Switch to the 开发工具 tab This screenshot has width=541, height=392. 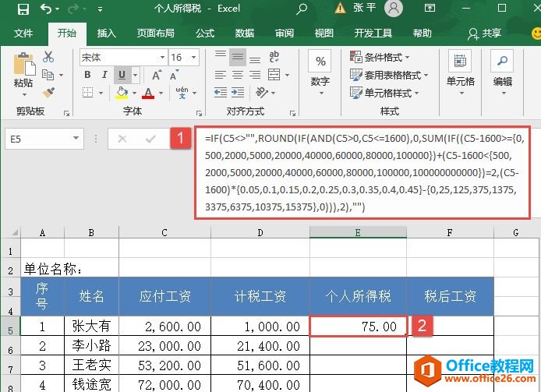tap(373, 34)
